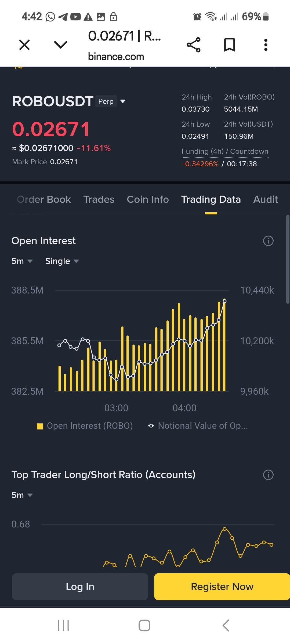Switch to the Coin Info tab

click(x=148, y=199)
